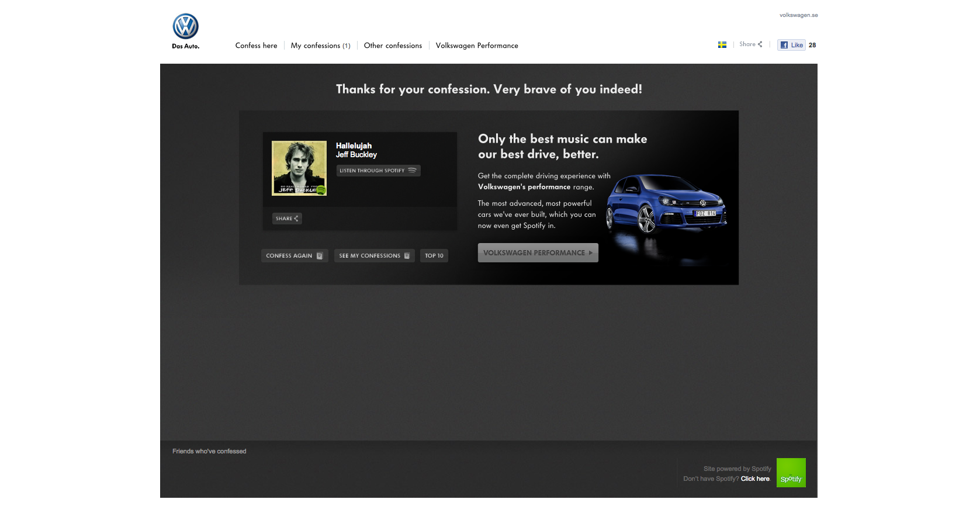Click the 'Only the best music' headline
980x520 pixels.
(x=563, y=147)
